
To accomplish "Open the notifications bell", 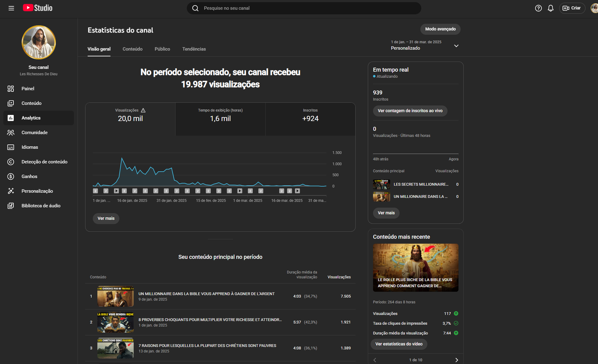I will pyautogui.click(x=551, y=8).
